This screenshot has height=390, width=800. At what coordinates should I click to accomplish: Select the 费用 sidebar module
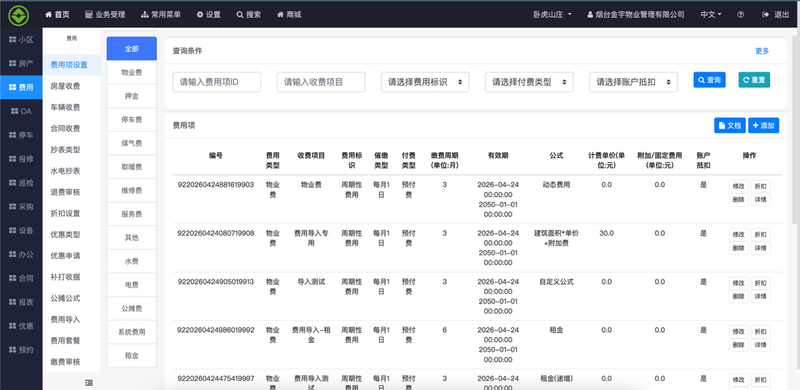pyautogui.click(x=21, y=87)
